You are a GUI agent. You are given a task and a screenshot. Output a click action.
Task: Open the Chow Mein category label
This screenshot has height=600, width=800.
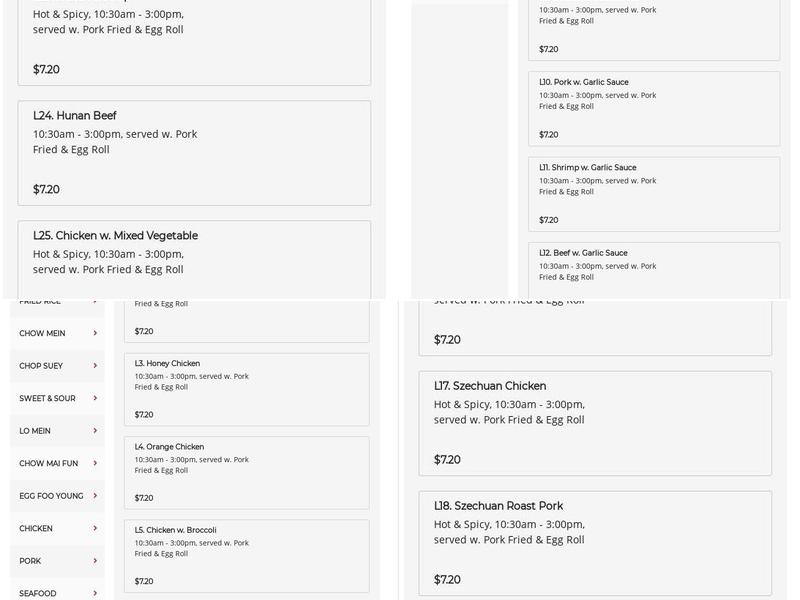point(42,333)
